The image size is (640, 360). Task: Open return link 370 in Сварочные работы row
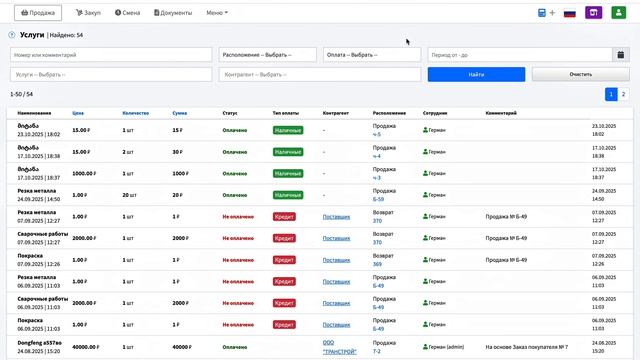[377, 242]
